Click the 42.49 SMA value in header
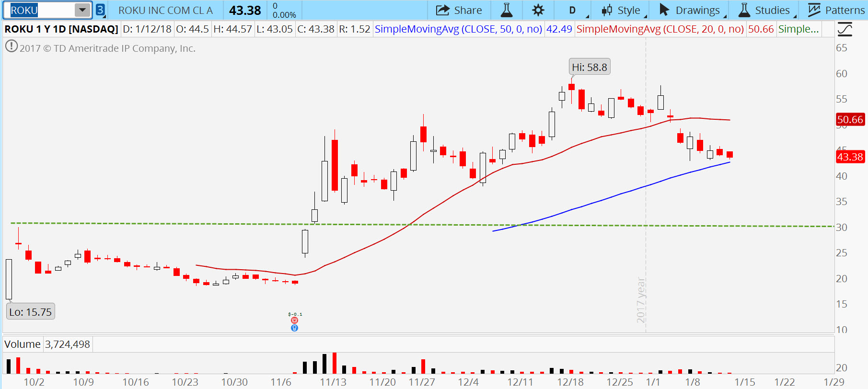 point(559,29)
